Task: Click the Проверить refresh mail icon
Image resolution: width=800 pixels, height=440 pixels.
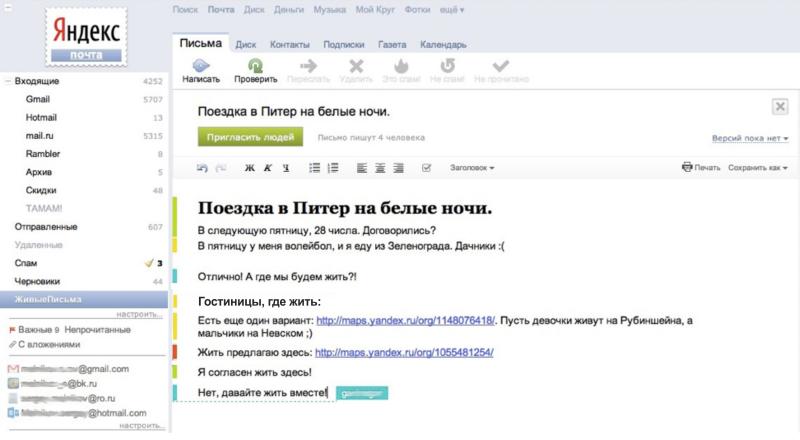Action: [x=255, y=65]
